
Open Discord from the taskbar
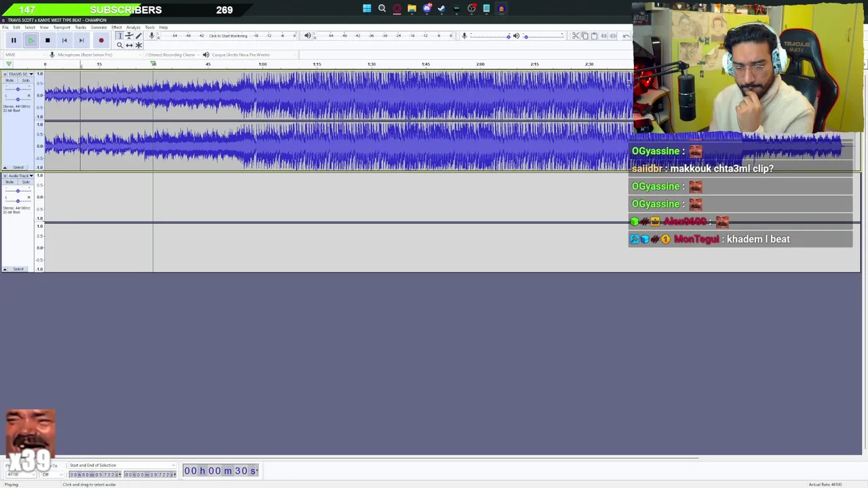coord(427,9)
